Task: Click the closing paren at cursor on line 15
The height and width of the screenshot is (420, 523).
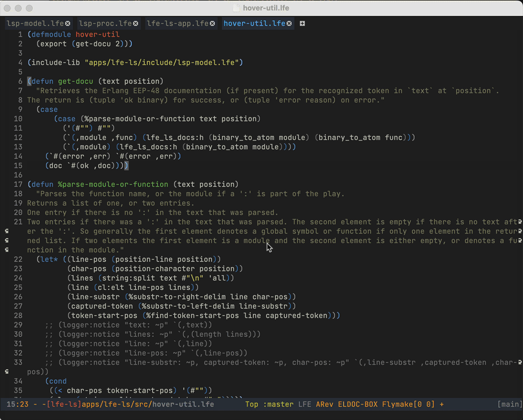Action: point(126,166)
